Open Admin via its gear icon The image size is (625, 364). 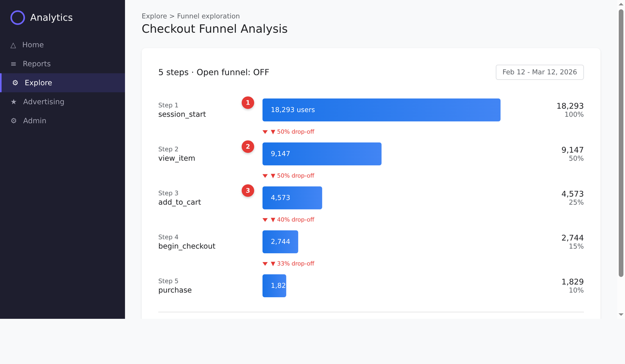[x=14, y=121]
